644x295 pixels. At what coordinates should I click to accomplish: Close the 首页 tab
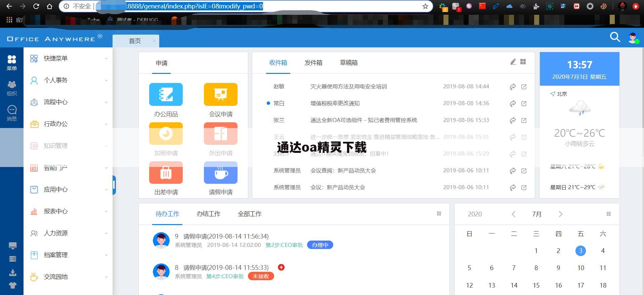[x=154, y=41]
